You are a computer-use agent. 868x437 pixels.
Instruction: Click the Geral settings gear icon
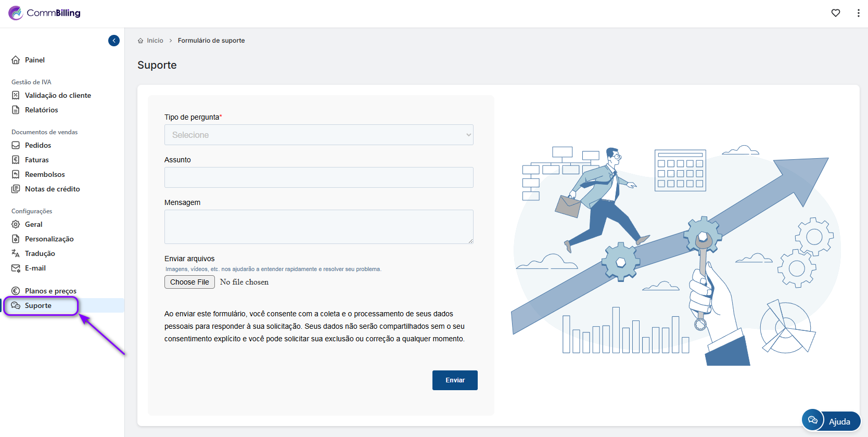click(x=16, y=224)
